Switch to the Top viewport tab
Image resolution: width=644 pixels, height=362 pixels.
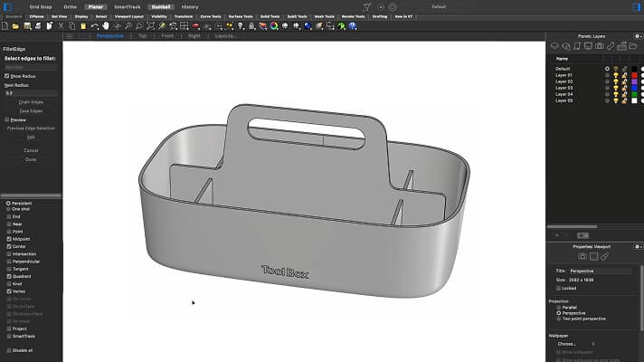142,36
